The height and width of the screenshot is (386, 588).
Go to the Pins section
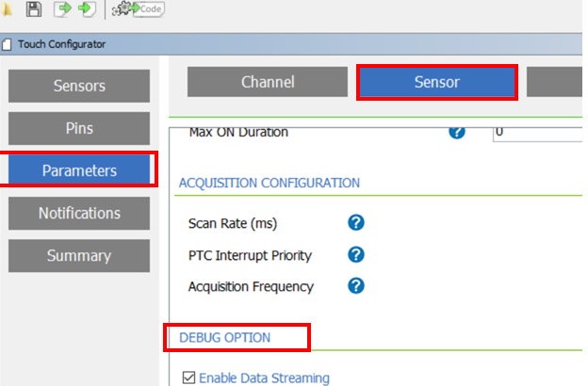coord(79,129)
